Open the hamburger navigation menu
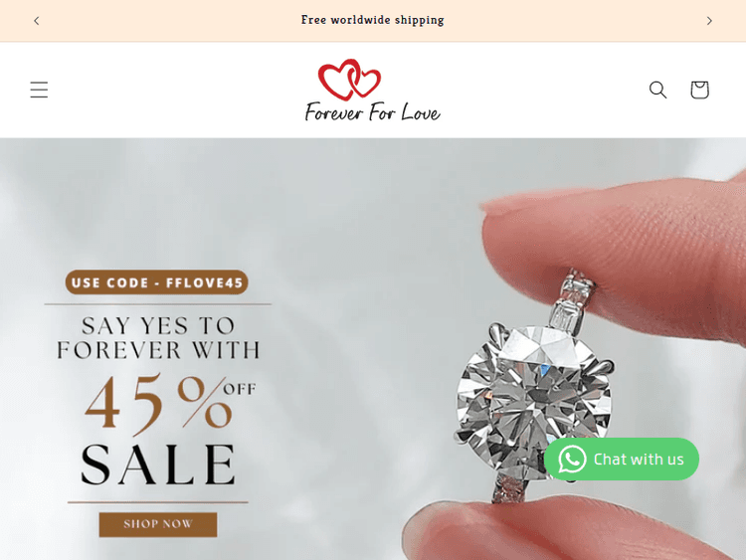 click(39, 90)
